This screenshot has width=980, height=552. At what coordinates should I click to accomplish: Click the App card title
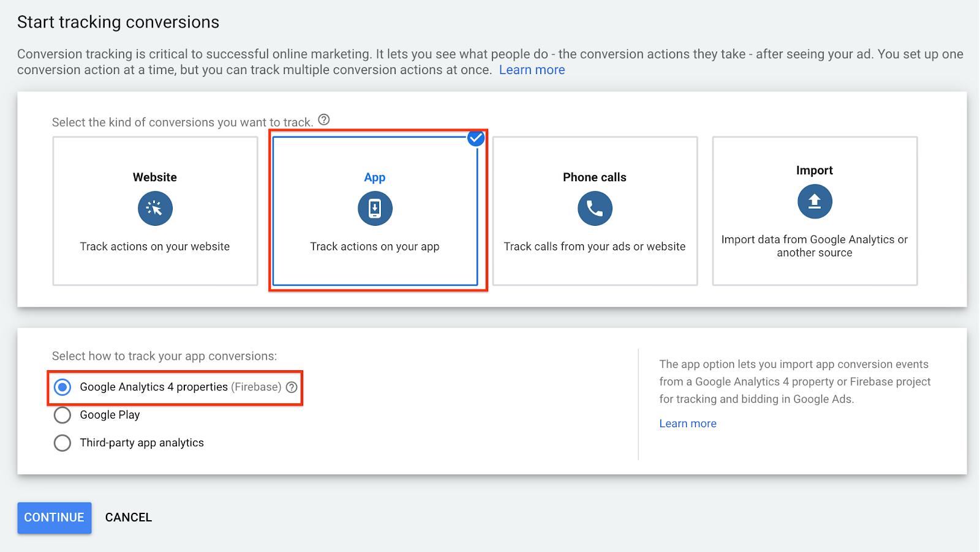pyautogui.click(x=375, y=177)
